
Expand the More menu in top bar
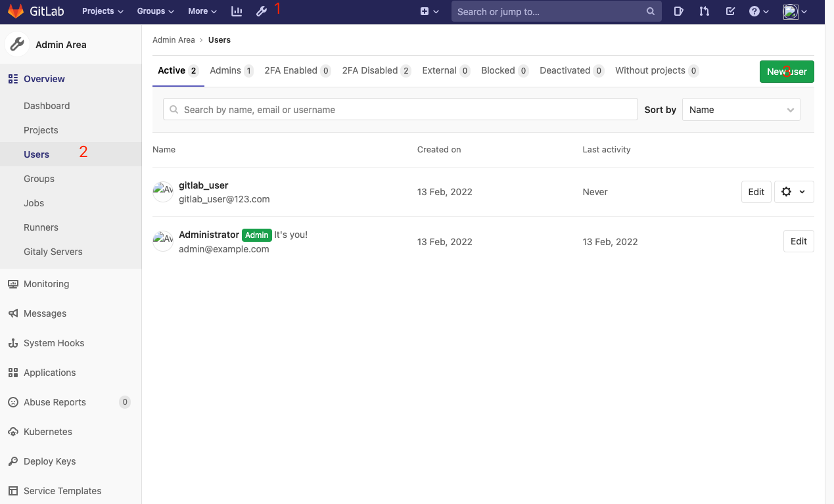pyautogui.click(x=202, y=11)
